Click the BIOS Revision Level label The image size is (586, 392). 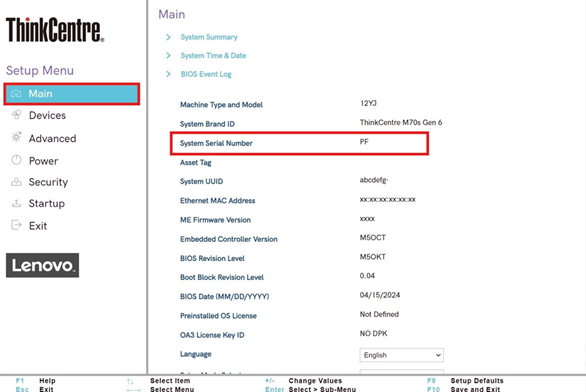212,259
